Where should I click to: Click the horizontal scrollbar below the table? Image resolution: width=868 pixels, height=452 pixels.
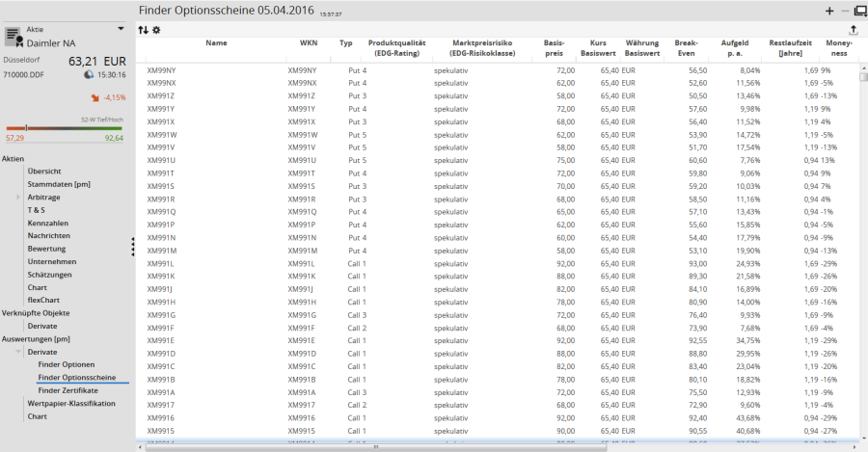[376, 447]
